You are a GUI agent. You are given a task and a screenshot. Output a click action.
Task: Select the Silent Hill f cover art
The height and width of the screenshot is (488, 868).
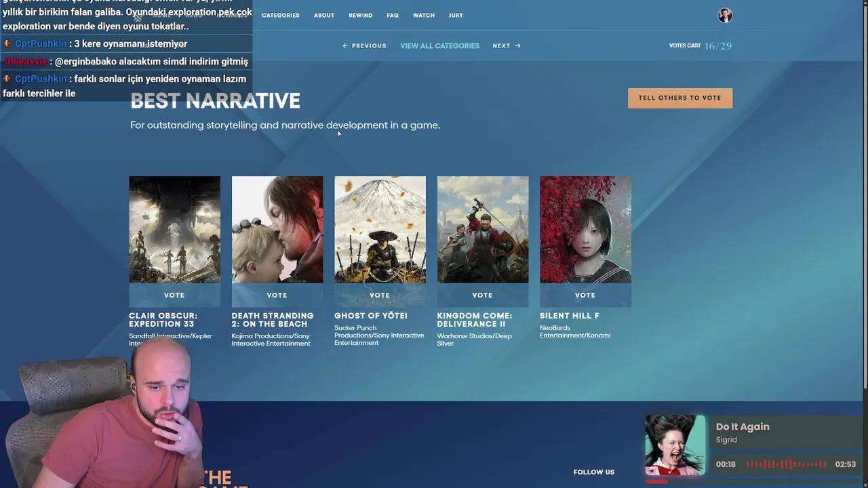click(x=585, y=230)
